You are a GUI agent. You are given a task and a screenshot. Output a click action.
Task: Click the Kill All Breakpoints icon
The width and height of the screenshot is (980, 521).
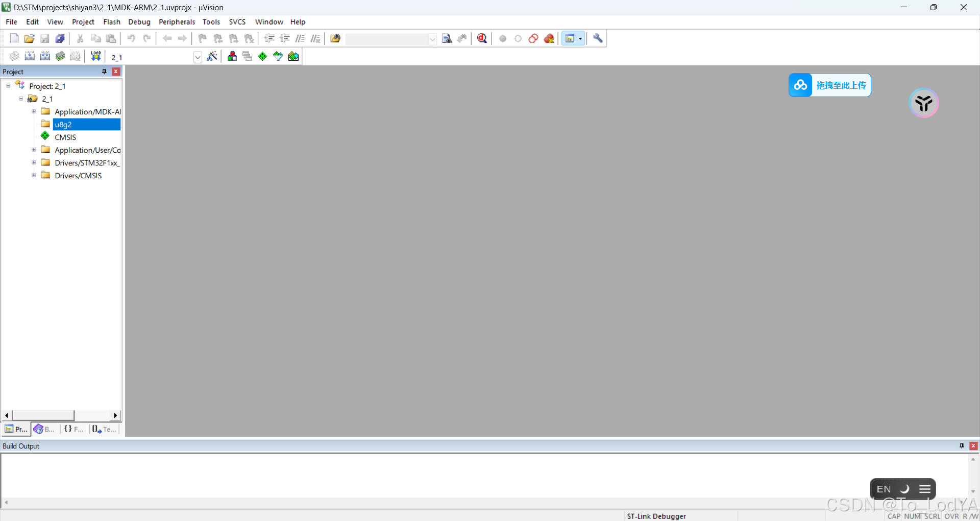tap(549, 38)
